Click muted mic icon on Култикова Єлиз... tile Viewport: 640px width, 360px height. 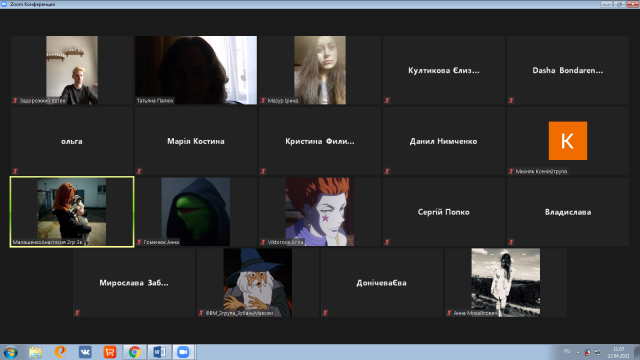click(x=387, y=100)
